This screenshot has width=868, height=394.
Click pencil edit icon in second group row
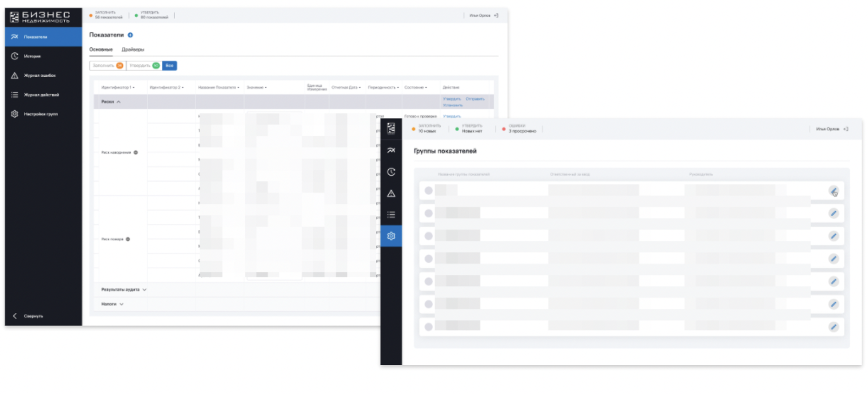point(833,214)
